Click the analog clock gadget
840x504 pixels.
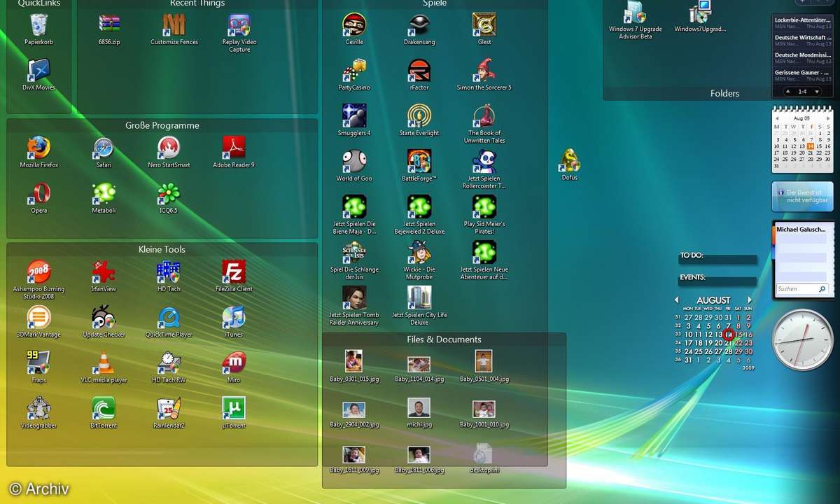[x=802, y=340]
